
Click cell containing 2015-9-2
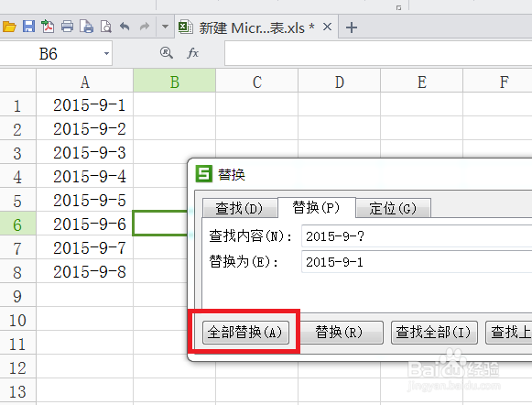pyautogui.click(x=85, y=128)
